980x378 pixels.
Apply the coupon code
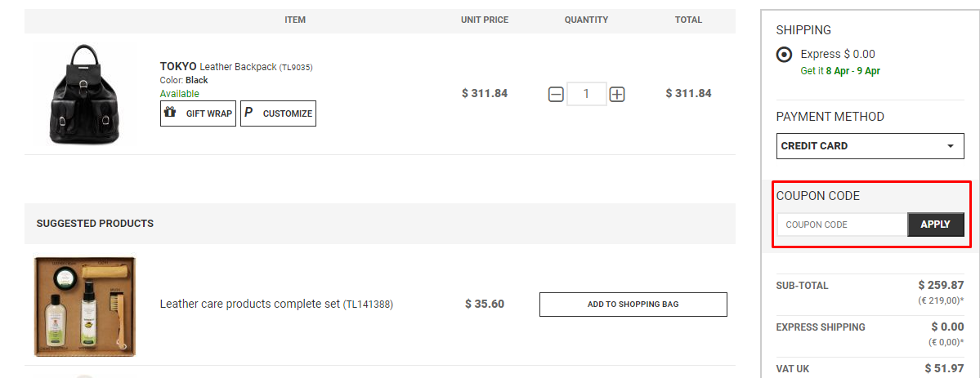936,225
